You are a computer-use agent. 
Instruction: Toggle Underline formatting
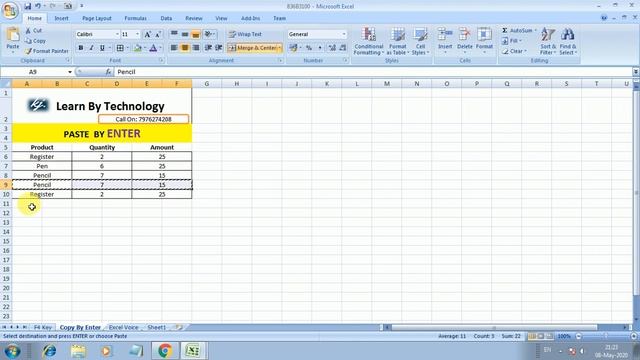(102, 48)
